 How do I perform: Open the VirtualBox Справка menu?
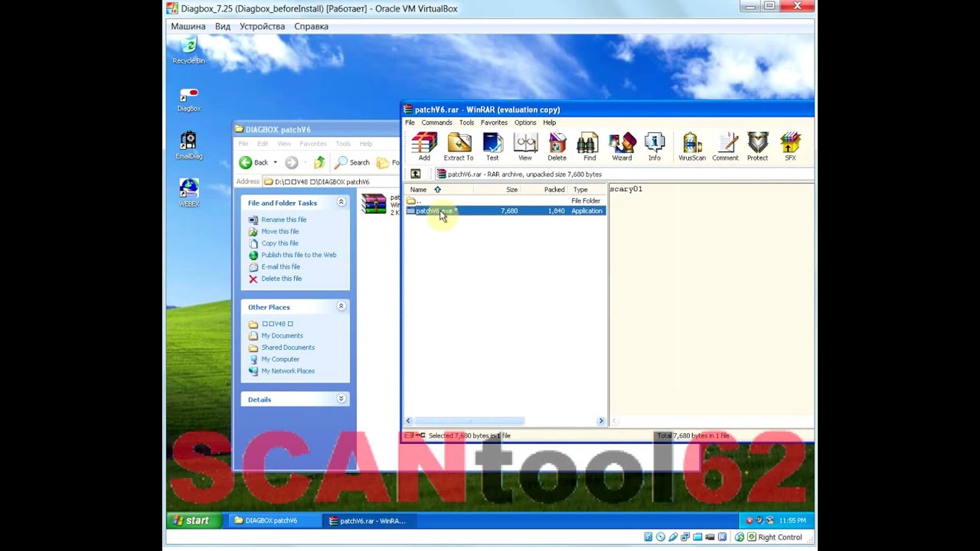pos(311,26)
